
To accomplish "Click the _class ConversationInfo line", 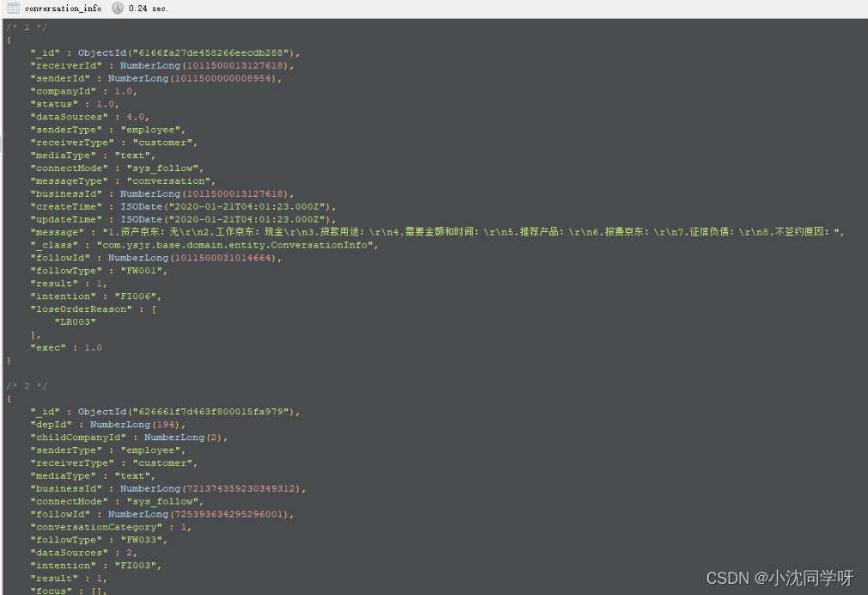I will (x=205, y=244).
